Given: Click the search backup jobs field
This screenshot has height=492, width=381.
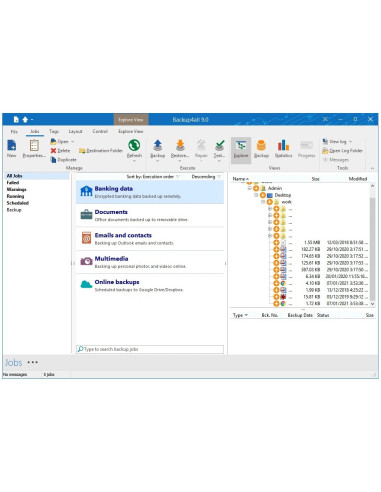Looking at the screenshot, I should coord(150,349).
